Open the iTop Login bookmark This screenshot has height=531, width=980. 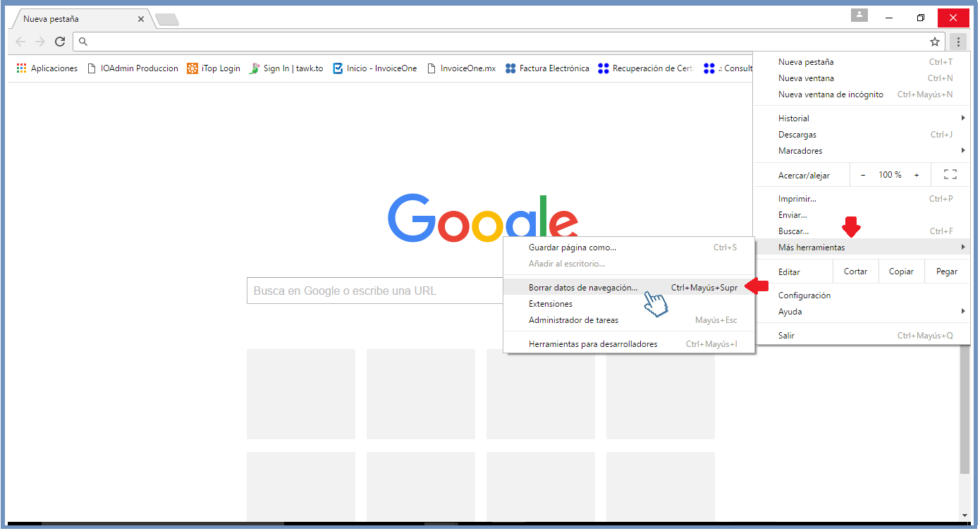pos(214,68)
